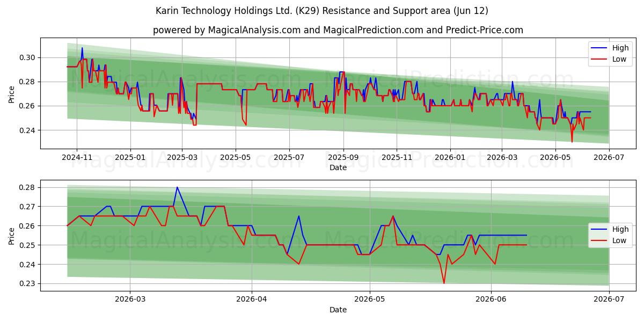Image resolution: width=644 pixels, height=322 pixels.
Task: Click the '2025-09' tick on the top chart
Action: (343, 157)
